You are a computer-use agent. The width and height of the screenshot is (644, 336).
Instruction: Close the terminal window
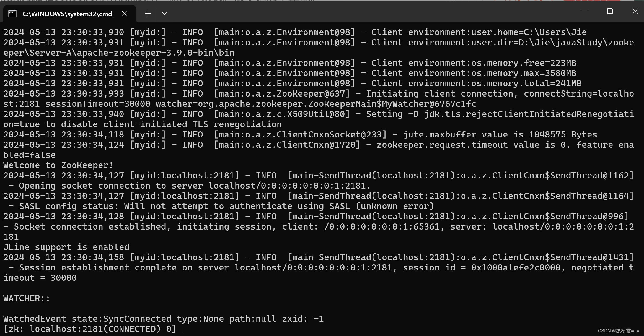coord(635,11)
